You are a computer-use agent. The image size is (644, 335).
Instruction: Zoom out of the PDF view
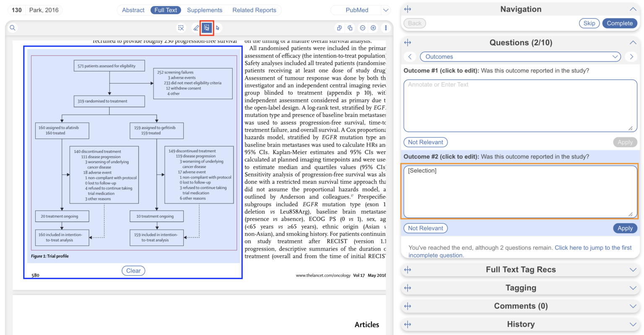(362, 28)
